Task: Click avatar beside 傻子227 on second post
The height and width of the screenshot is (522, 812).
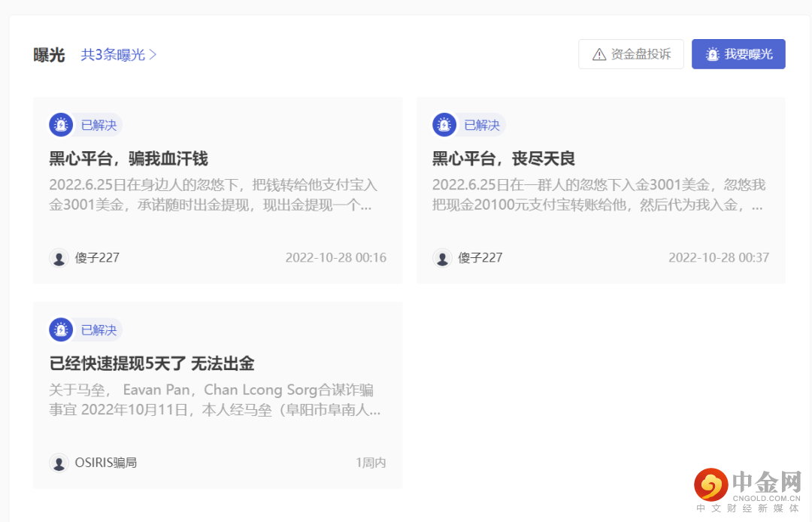Action: pos(442,257)
